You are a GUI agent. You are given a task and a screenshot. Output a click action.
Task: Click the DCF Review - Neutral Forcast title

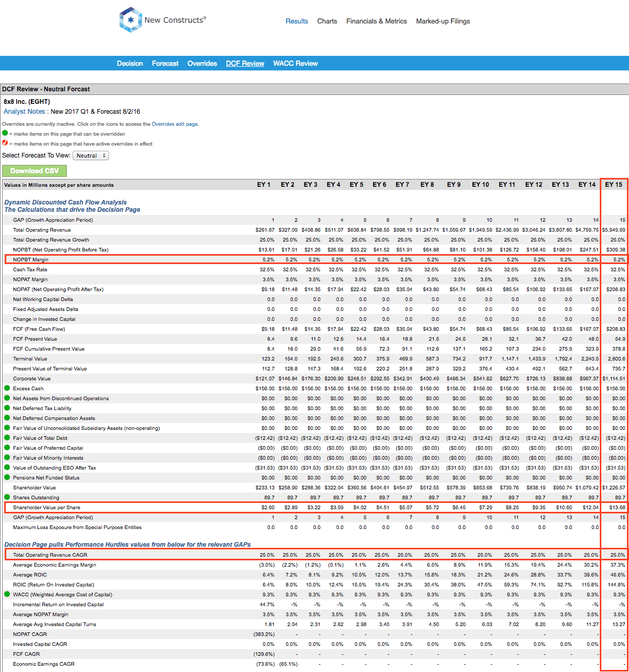point(46,89)
